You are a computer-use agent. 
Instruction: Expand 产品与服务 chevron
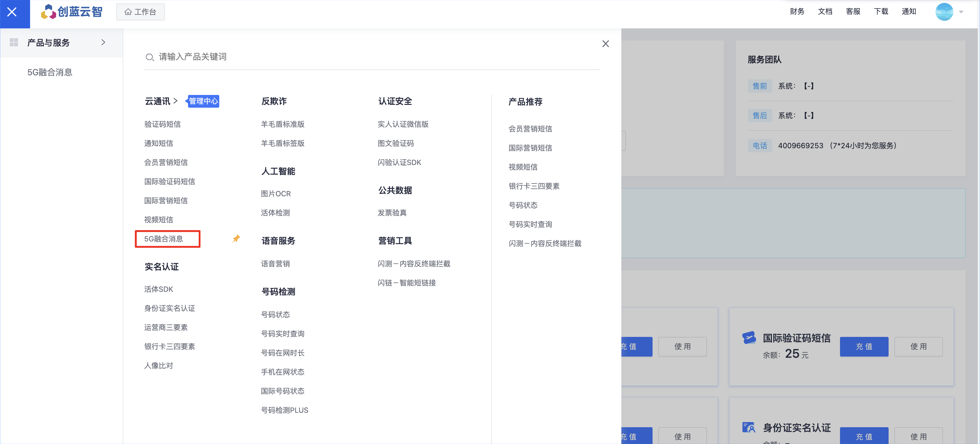click(103, 42)
